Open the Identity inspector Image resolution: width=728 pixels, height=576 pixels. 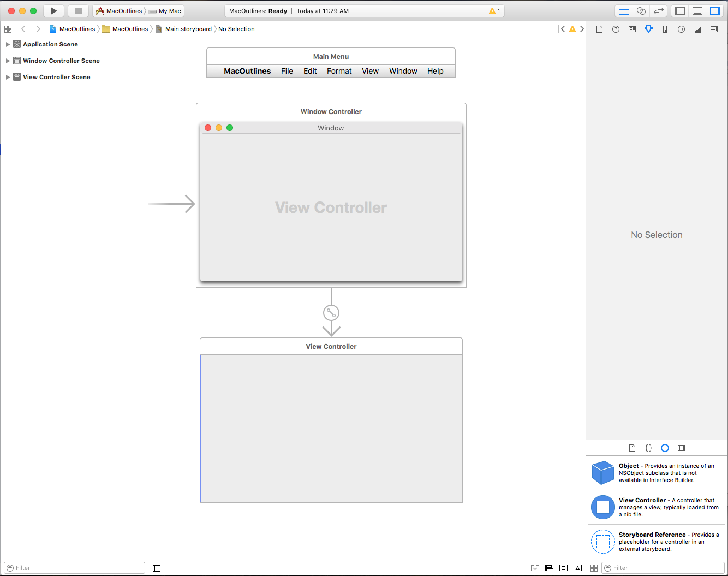click(x=632, y=29)
